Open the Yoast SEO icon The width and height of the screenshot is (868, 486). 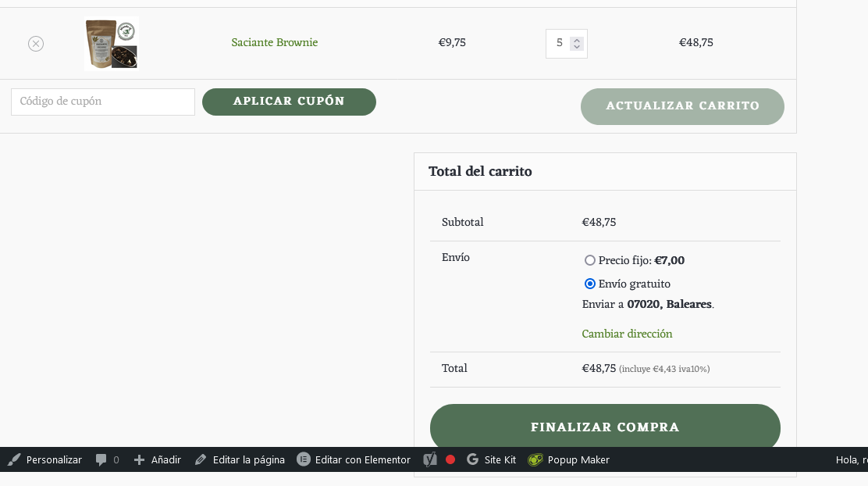[x=430, y=459]
